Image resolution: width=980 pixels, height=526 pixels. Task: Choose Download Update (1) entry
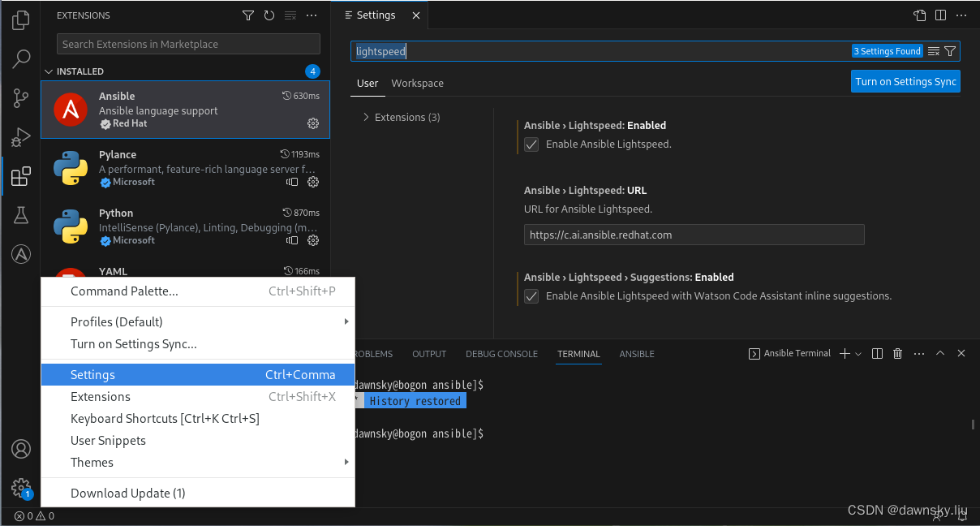point(198,494)
